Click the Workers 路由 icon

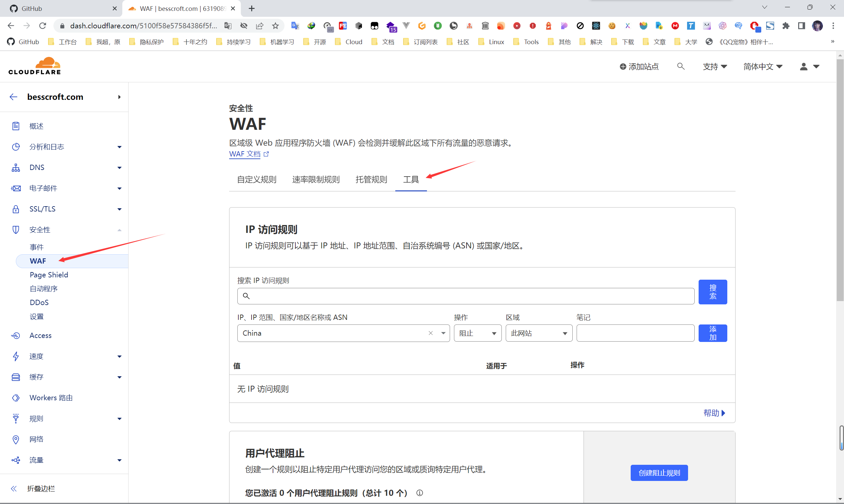point(15,398)
